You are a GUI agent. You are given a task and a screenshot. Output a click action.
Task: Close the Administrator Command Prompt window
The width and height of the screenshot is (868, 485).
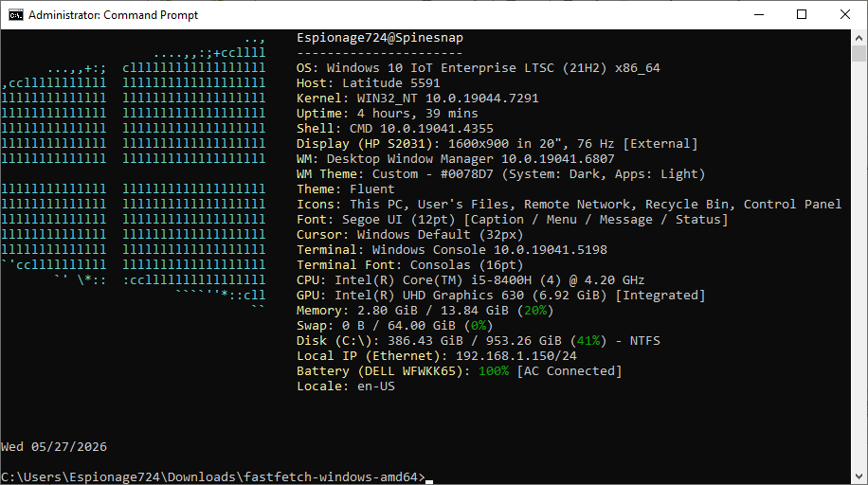coord(844,14)
